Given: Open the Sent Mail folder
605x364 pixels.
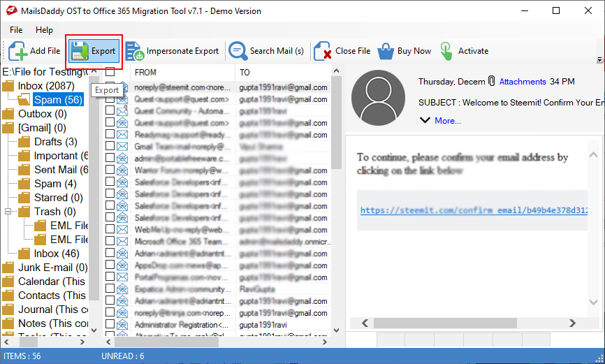Looking at the screenshot, I should pos(61,170).
